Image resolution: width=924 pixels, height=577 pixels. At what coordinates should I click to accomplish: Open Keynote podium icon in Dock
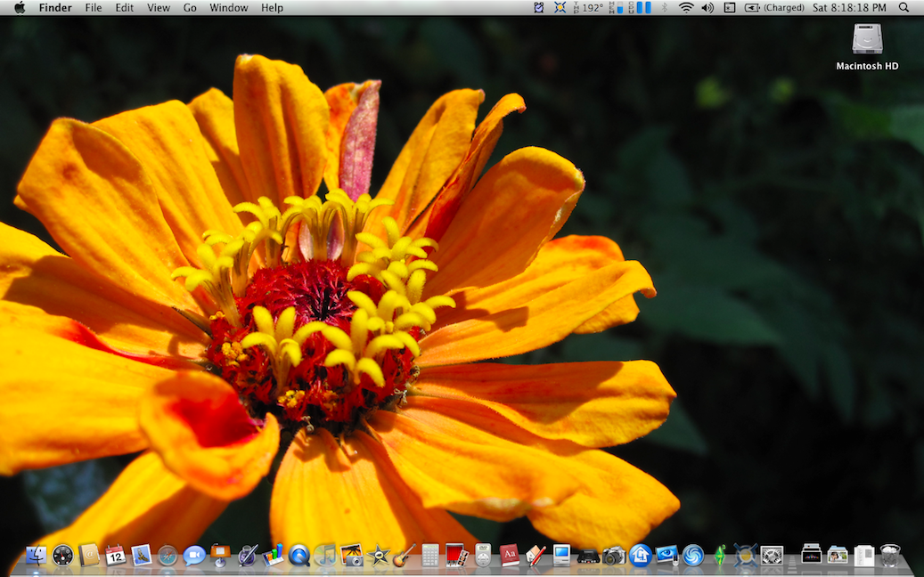[220, 556]
